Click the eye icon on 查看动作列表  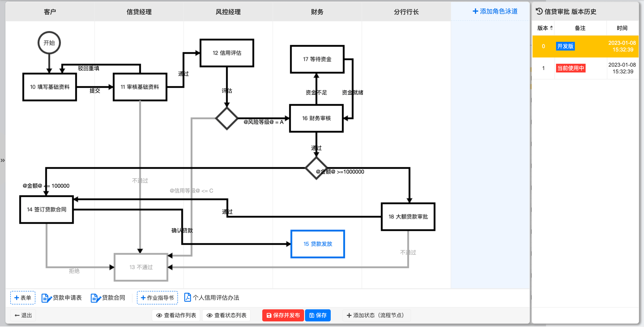(159, 316)
